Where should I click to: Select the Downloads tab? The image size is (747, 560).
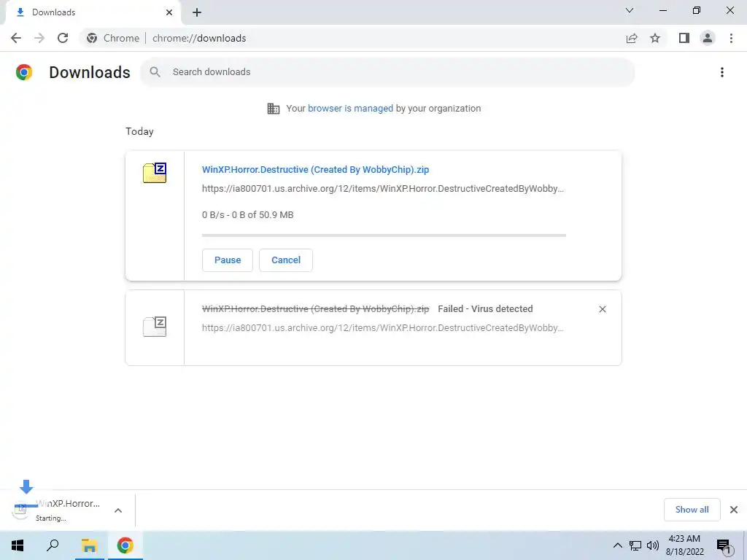(93, 12)
